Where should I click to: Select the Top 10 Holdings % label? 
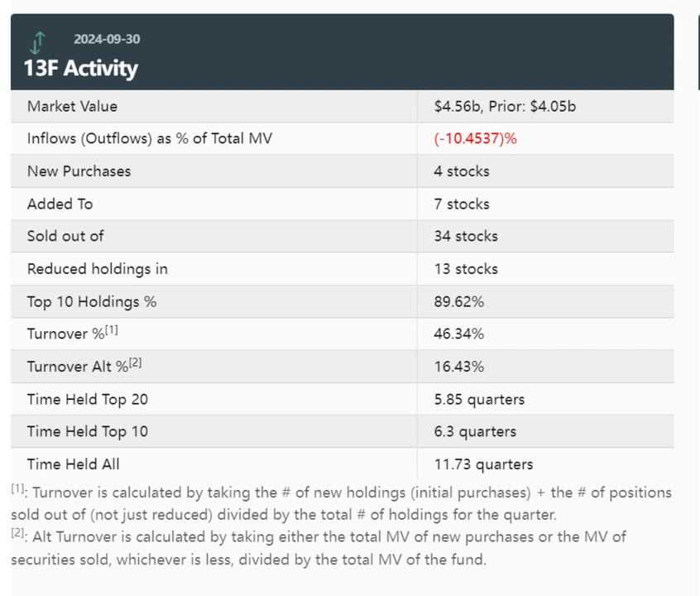click(x=91, y=301)
